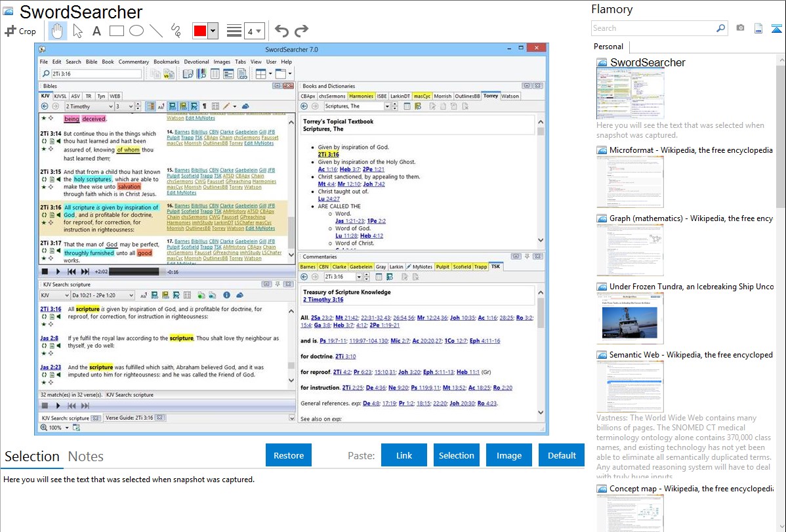The width and height of the screenshot is (786, 532).
Task: Select the arrow pointer tool
Action: [x=77, y=31]
